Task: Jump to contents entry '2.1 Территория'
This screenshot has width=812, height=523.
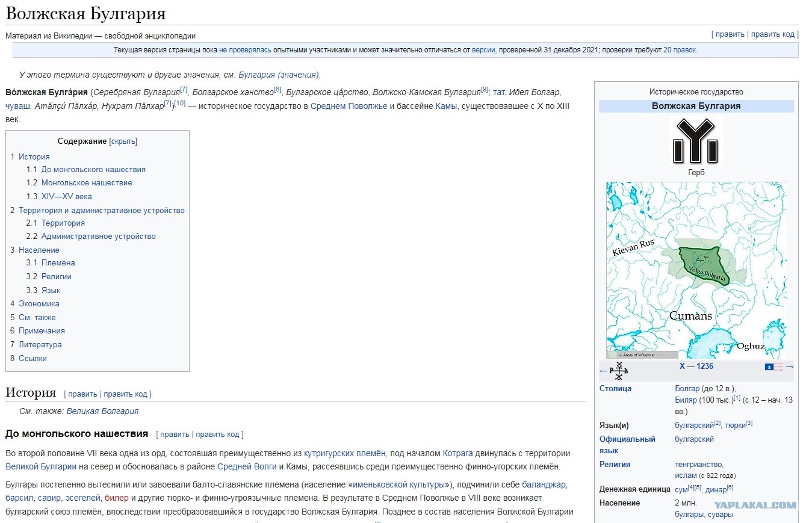Action: pyautogui.click(x=55, y=223)
